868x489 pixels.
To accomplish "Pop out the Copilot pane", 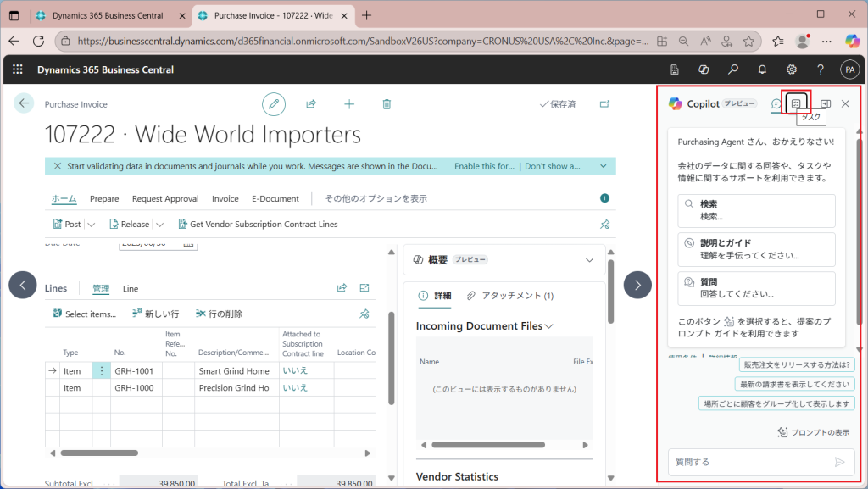I will (826, 103).
